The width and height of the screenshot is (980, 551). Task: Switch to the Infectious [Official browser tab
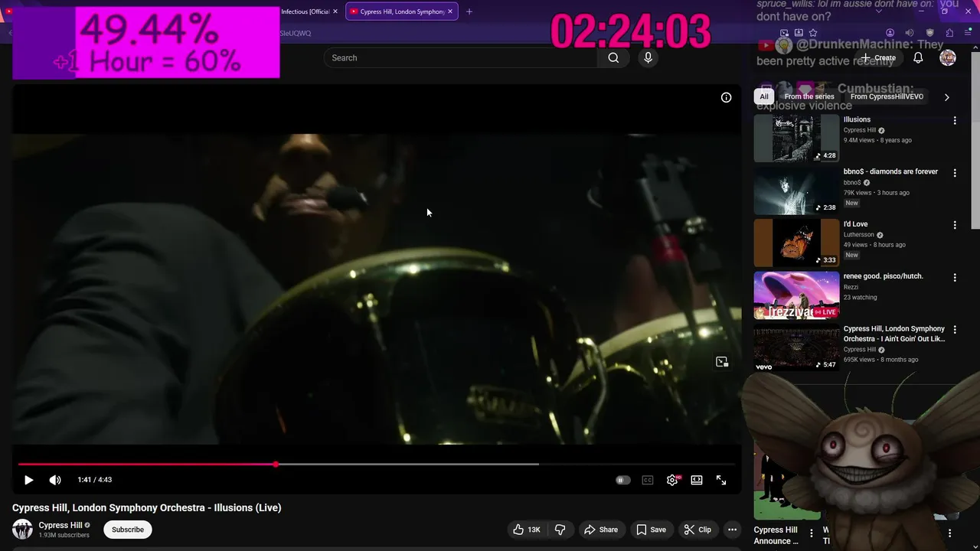pyautogui.click(x=305, y=11)
